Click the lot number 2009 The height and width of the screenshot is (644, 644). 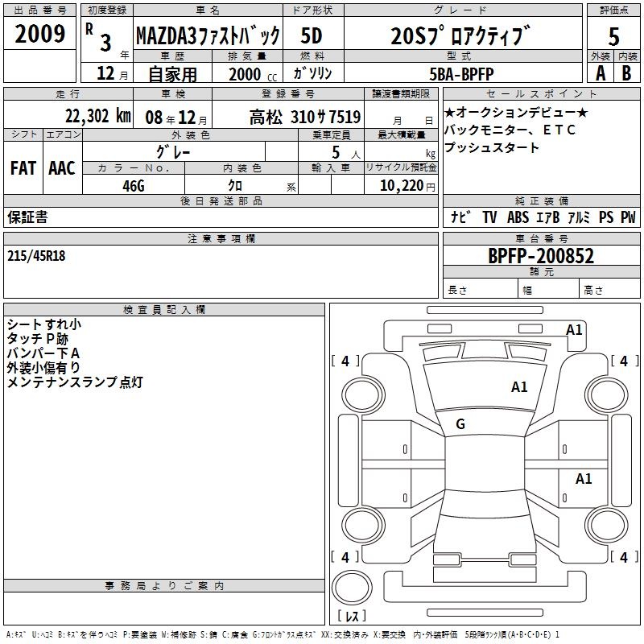coord(40,35)
